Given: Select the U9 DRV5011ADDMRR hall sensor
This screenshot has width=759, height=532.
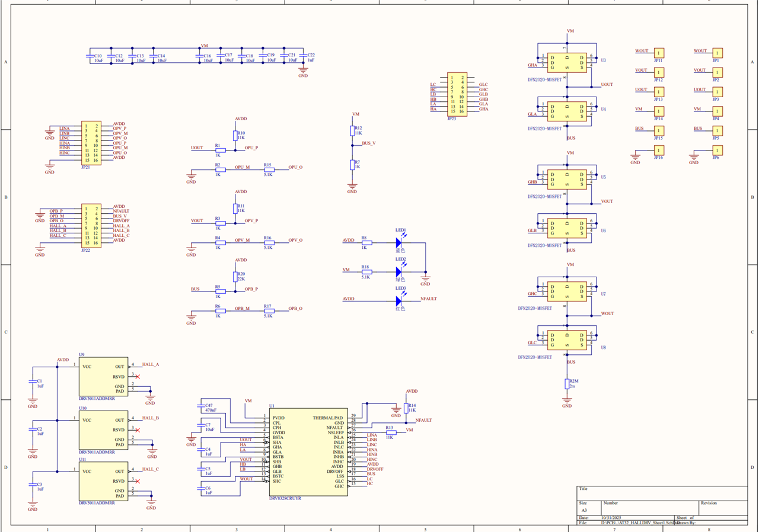Looking at the screenshot, I should pos(104,377).
